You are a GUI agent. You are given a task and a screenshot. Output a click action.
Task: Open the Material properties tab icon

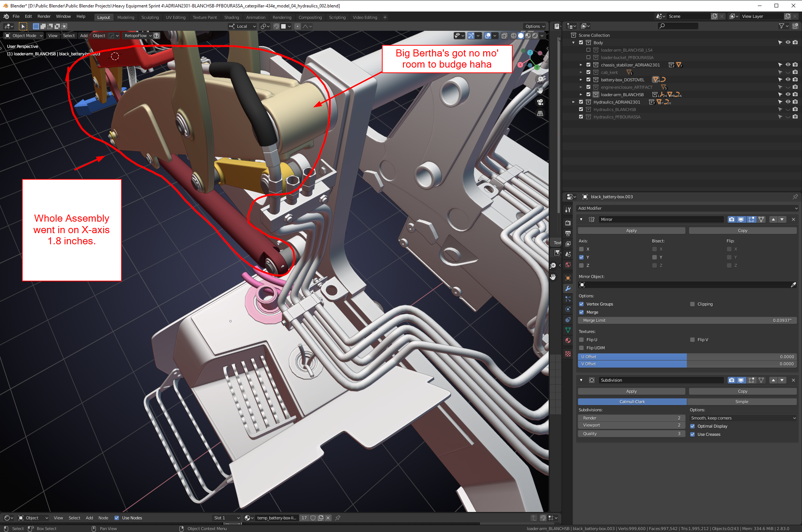pyautogui.click(x=568, y=340)
